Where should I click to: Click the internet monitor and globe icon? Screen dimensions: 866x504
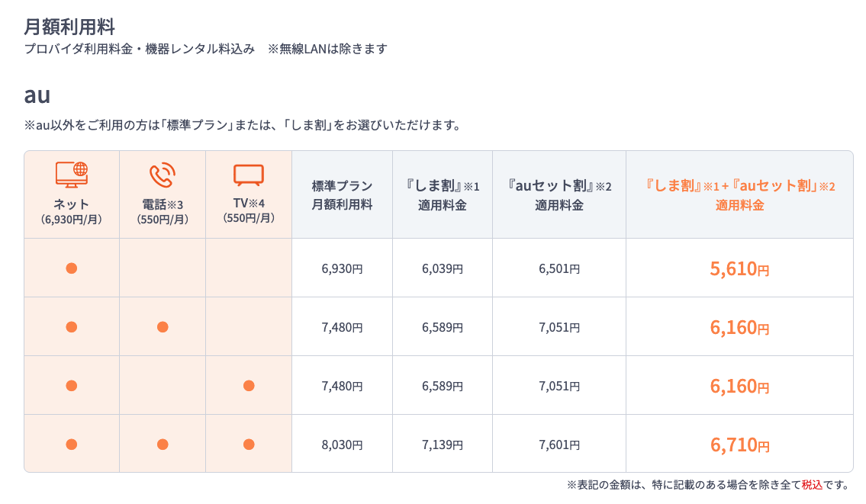coord(72,175)
